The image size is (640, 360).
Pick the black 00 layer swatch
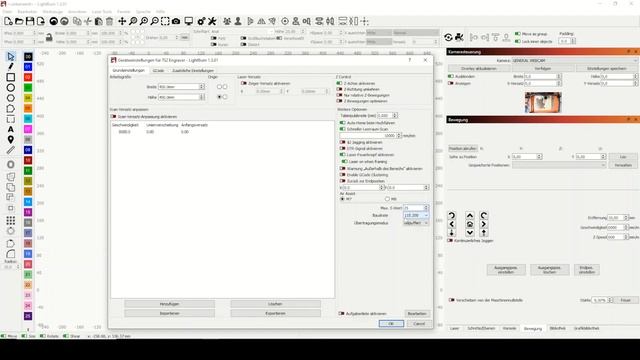point(28,57)
